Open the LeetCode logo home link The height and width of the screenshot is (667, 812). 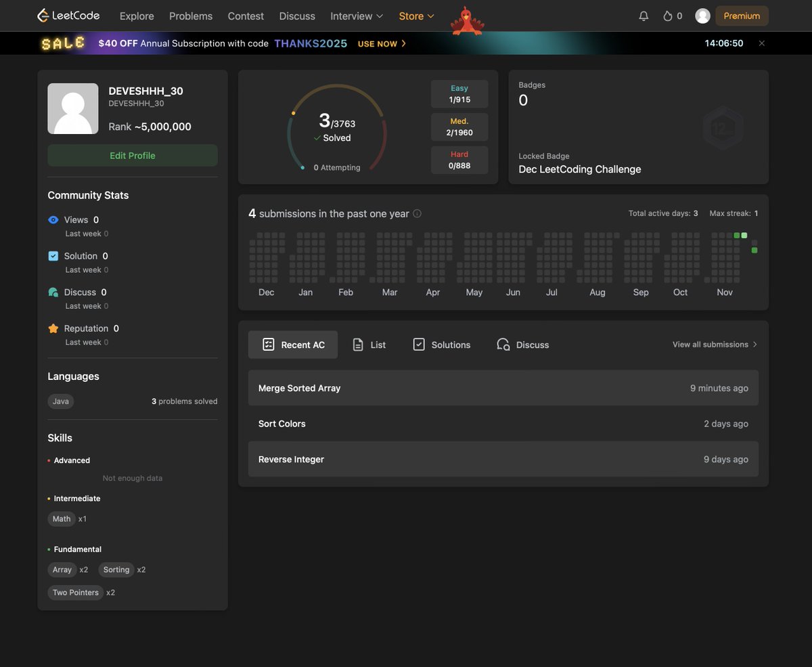(x=68, y=16)
